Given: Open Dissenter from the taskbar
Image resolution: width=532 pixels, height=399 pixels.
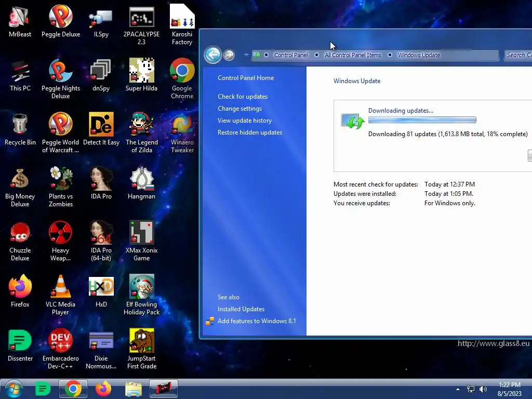Looking at the screenshot, I should (x=43, y=389).
